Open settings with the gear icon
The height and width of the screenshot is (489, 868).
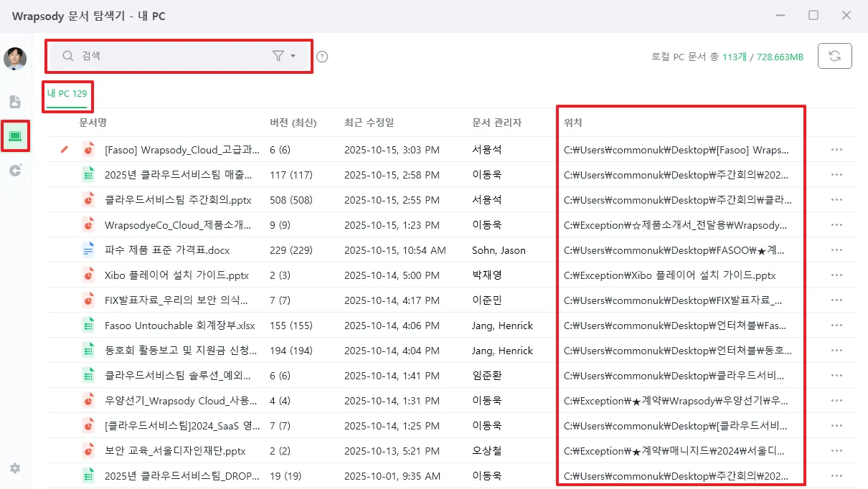(15, 468)
